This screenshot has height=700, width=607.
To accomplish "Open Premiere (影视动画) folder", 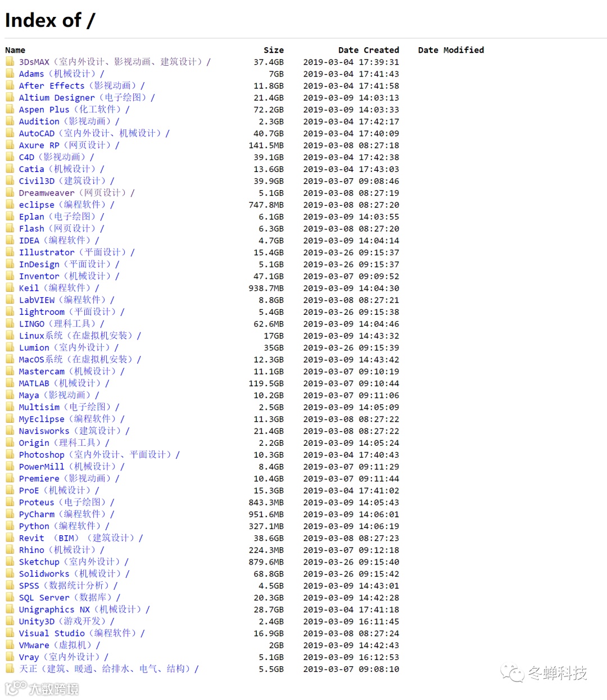I will pos(69,478).
